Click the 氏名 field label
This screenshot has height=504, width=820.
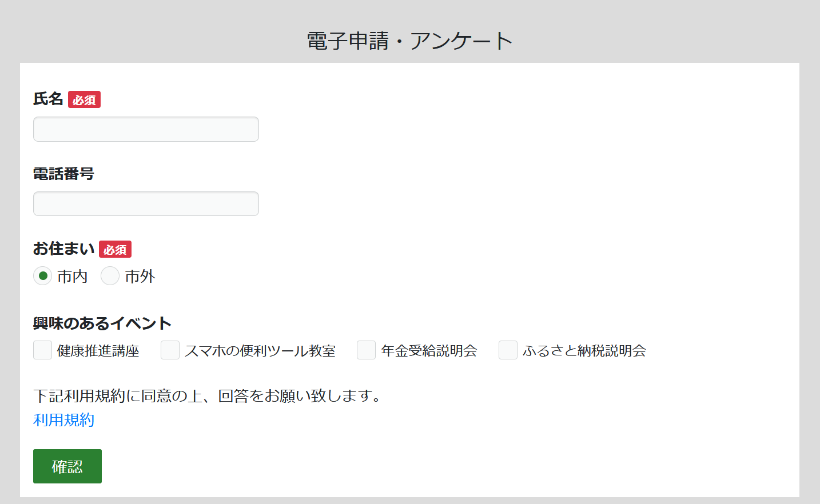point(48,99)
